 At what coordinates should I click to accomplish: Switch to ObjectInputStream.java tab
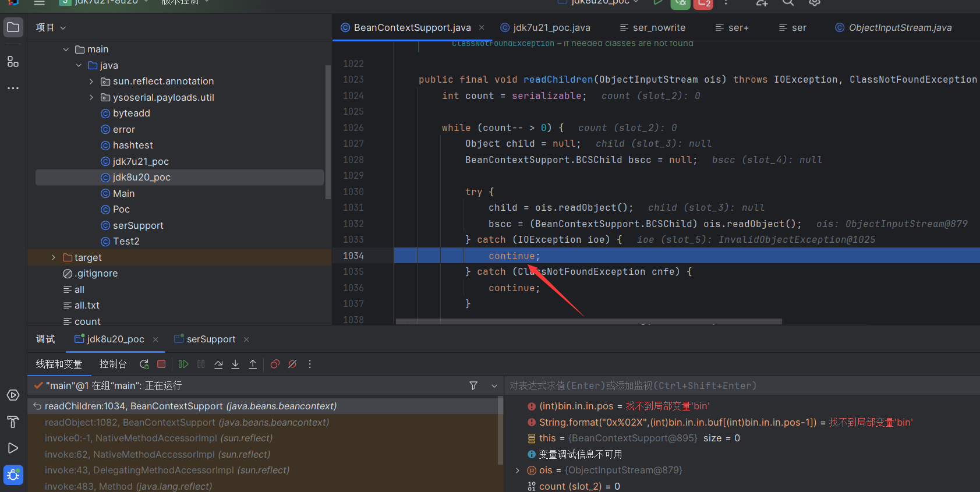(x=893, y=27)
